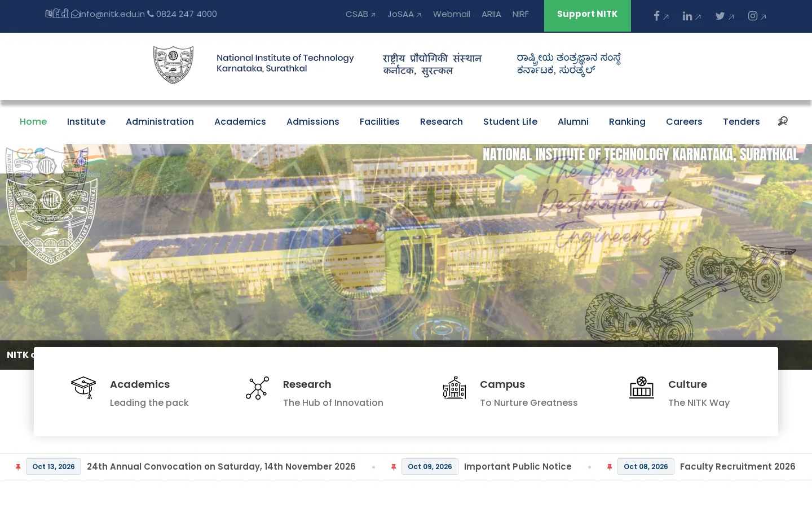Open the Facilities menu
The height and width of the screenshot is (508, 812).
(379, 121)
